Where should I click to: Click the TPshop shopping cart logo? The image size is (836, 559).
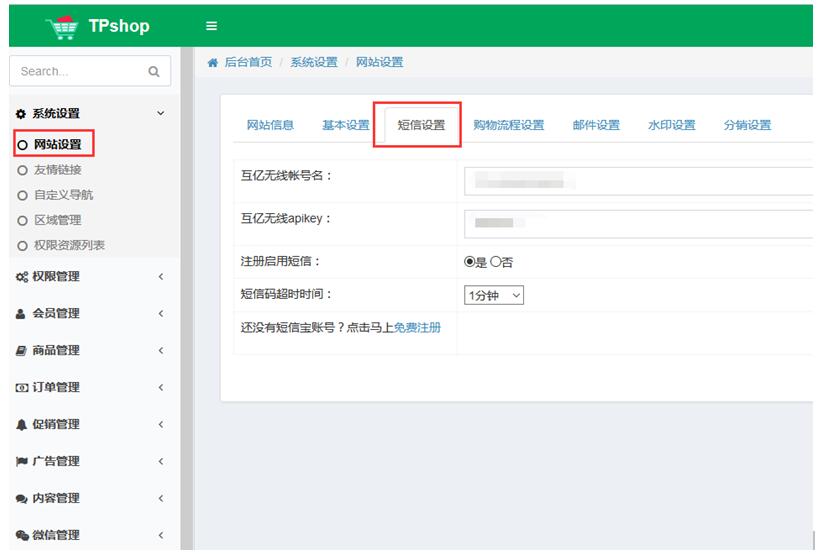(x=63, y=26)
